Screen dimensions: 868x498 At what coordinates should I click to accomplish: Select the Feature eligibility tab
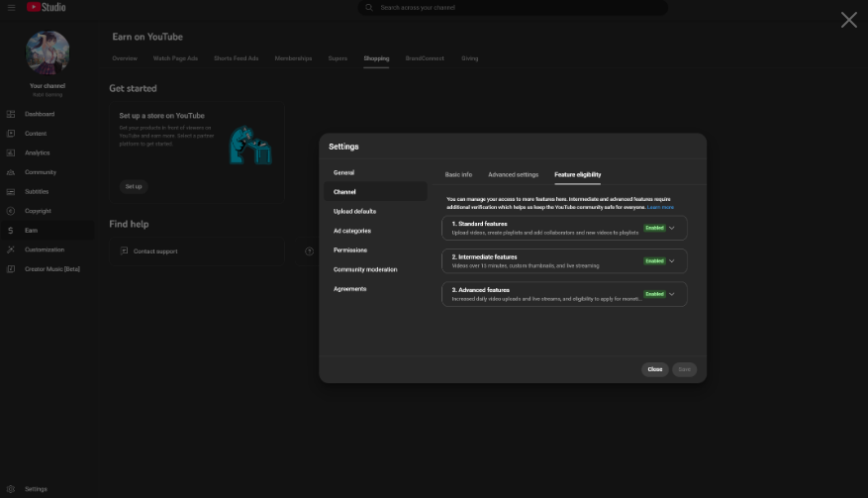[x=577, y=174]
